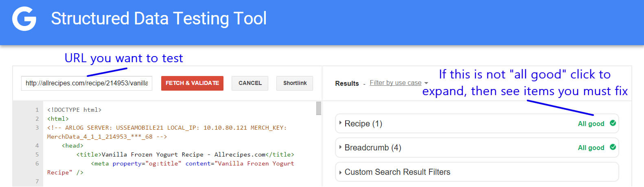Viewport: 644px width, 187px height.
Task: Click the source code pane scrollbar thumb
Action: (318, 109)
